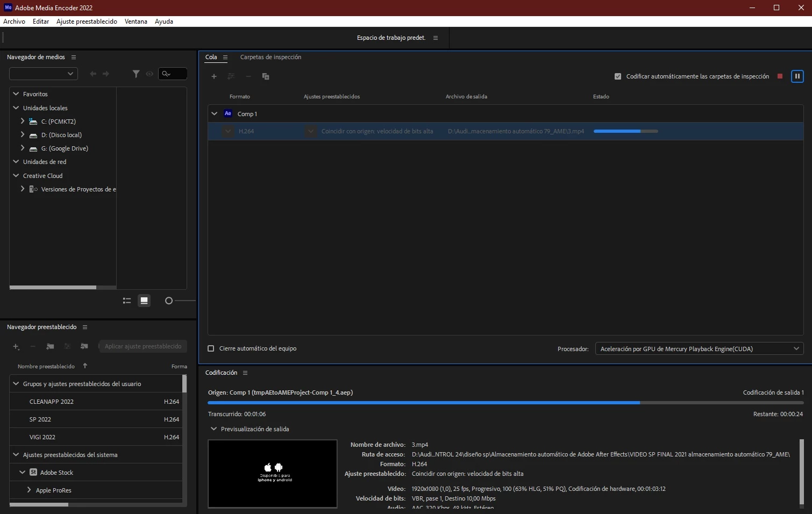Viewport: 812px width, 514px height.
Task: Import presets with the folder arrow icon
Action: point(84,347)
